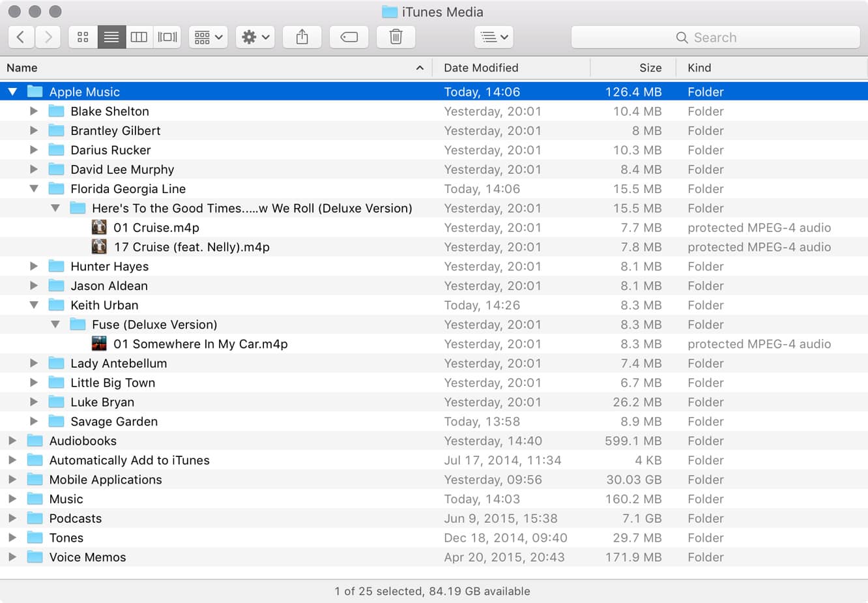The height and width of the screenshot is (603, 868).
Task: Expand the Podcasts folder
Action: (x=12, y=518)
